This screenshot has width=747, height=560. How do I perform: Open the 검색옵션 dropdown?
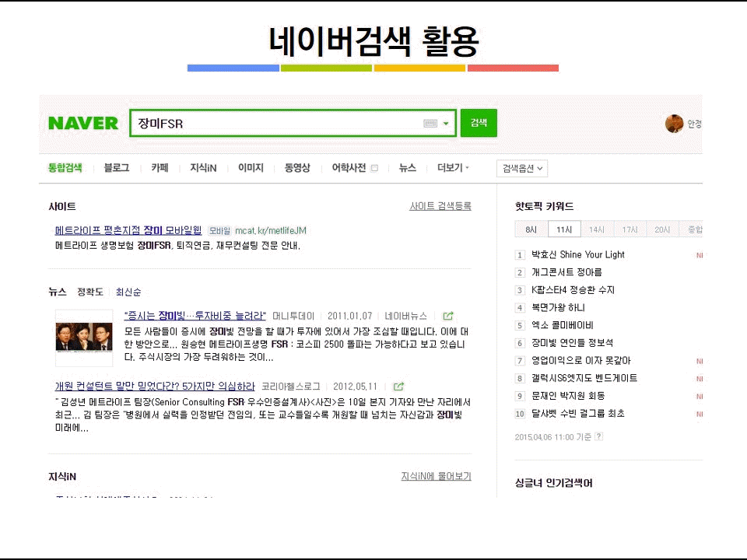(x=522, y=168)
